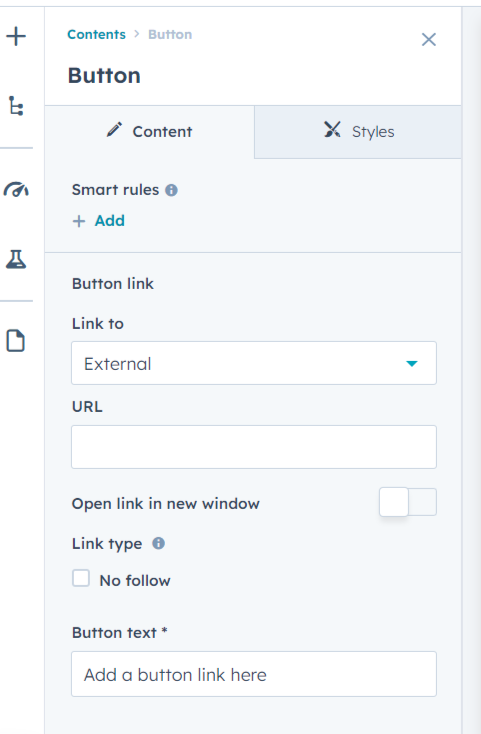Open the Link to External dropdown
481x734 pixels.
(254, 363)
